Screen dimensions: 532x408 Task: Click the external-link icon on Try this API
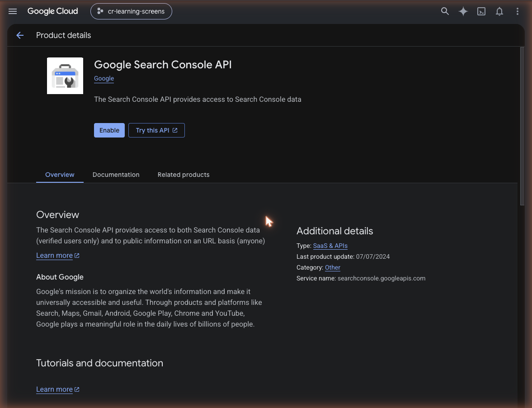(175, 130)
